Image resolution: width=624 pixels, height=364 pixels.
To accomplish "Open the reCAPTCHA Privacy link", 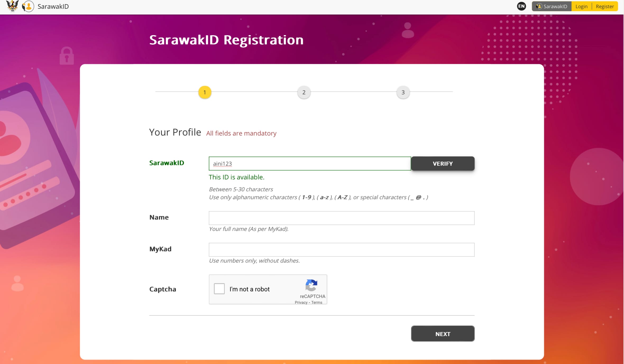I will click(x=301, y=302).
